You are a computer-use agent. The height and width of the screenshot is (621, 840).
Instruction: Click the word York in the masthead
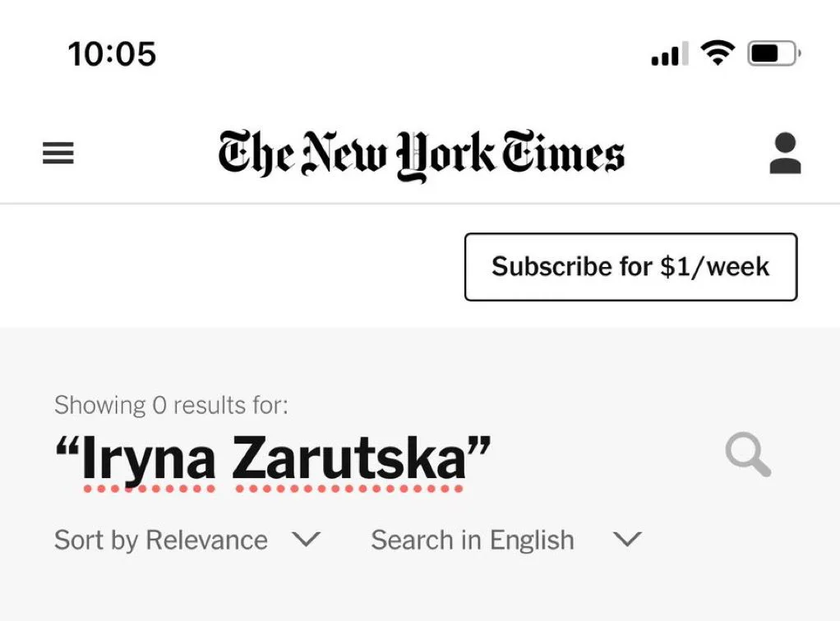(x=445, y=156)
